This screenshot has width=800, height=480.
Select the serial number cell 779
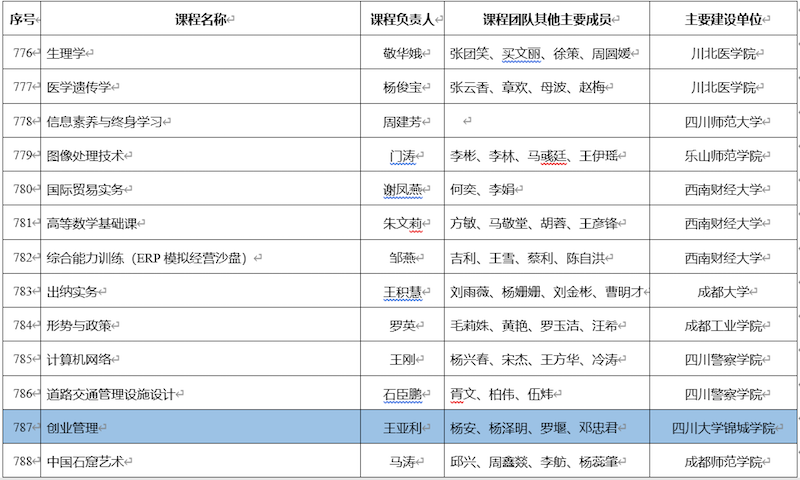click(x=22, y=155)
